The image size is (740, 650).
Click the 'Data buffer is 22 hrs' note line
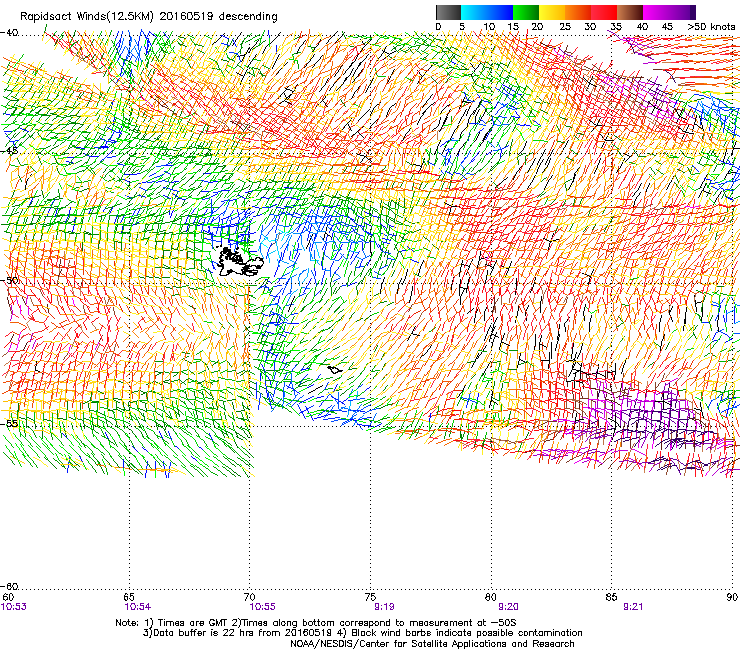coord(362,633)
